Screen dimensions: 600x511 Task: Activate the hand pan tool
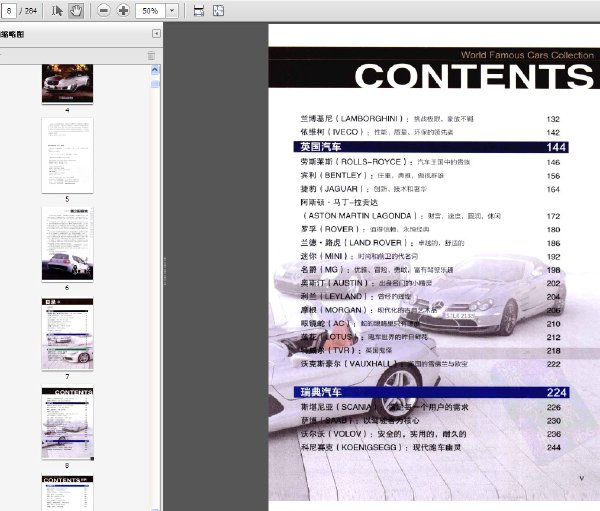(x=76, y=11)
